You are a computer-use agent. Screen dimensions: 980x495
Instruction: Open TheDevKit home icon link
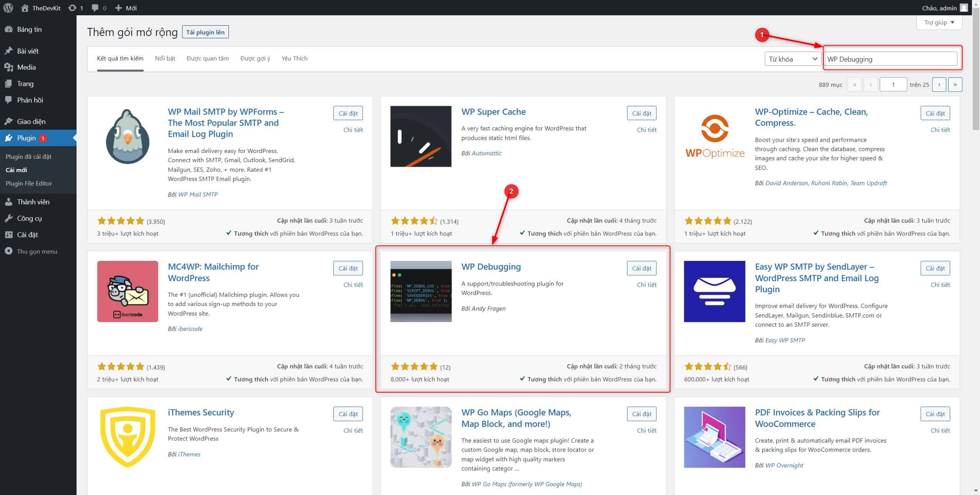pos(25,8)
